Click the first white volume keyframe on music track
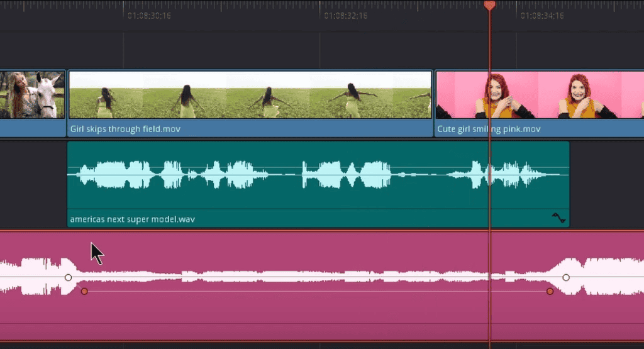This screenshot has width=644, height=349. pos(68,277)
